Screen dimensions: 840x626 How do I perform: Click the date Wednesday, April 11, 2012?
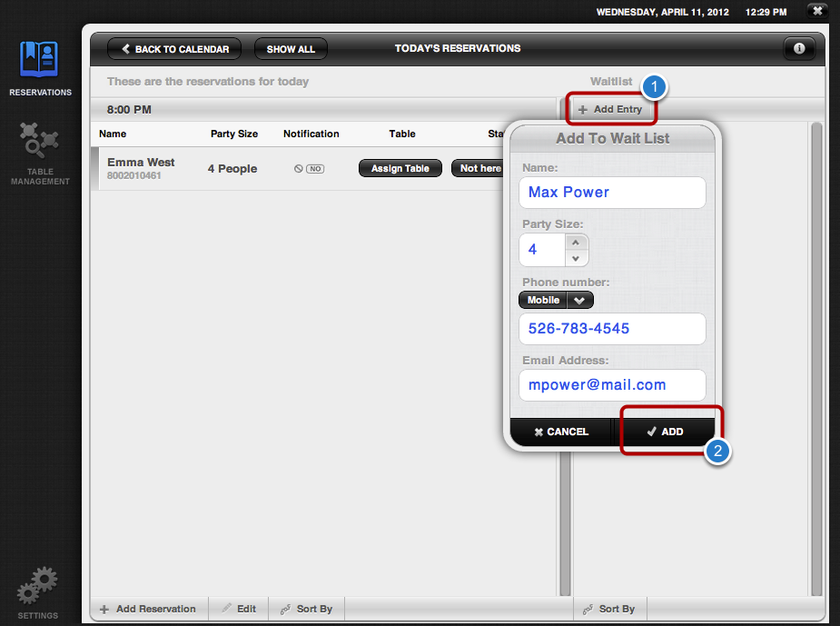(663, 12)
